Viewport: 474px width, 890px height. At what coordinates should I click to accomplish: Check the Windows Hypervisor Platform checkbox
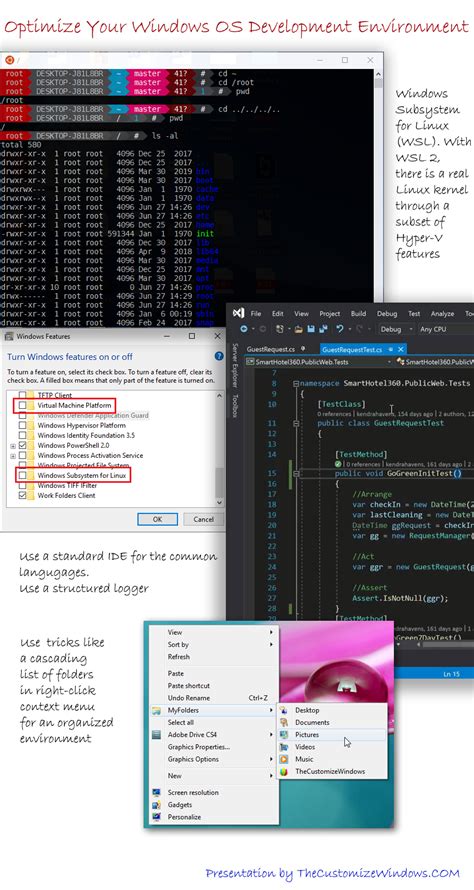pyautogui.click(x=23, y=425)
